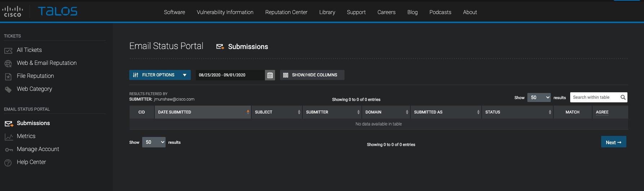Click the Help Center question mark icon

click(x=8, y=163)
